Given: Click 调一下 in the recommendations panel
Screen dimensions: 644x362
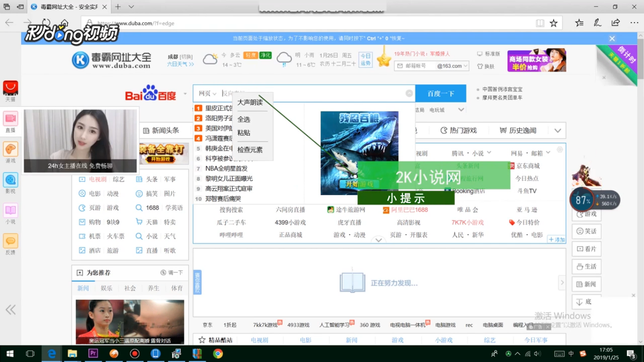Looking at the screenshot, I should tap(172, 272).
